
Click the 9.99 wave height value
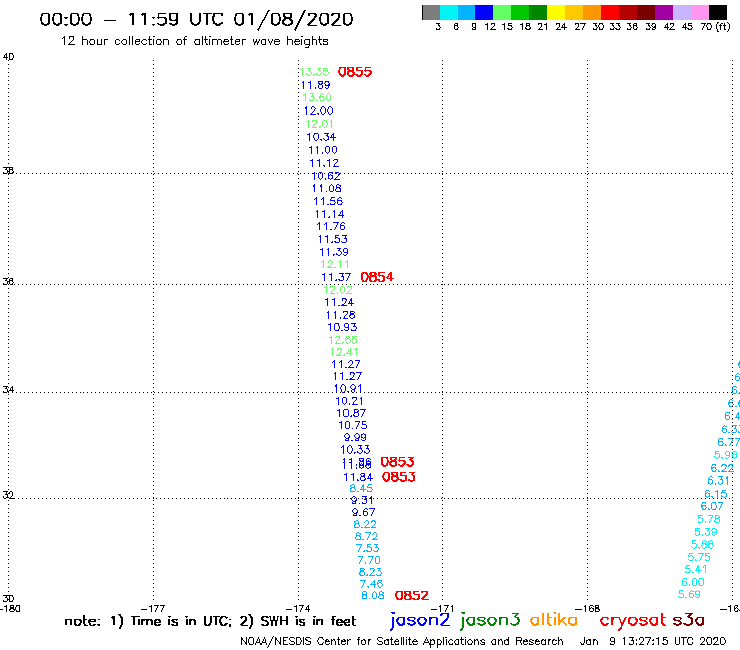(355, 437)
